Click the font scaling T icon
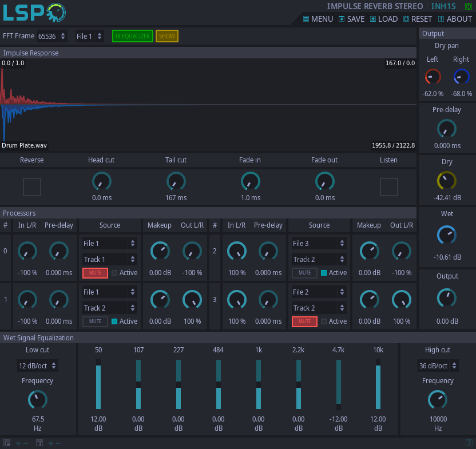 click(39, 443)
